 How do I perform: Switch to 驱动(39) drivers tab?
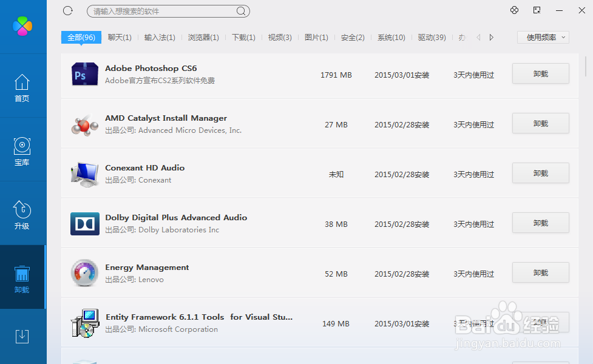coord(432,38)
